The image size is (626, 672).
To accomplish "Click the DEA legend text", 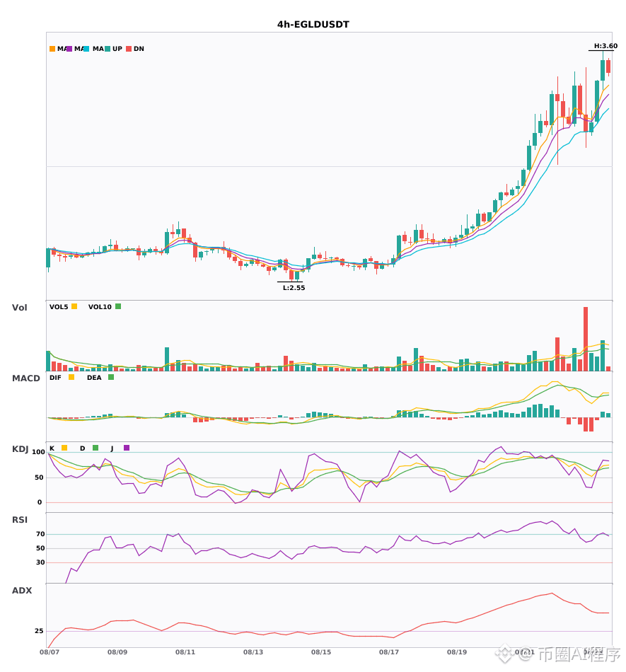I will tap(94, 378).
